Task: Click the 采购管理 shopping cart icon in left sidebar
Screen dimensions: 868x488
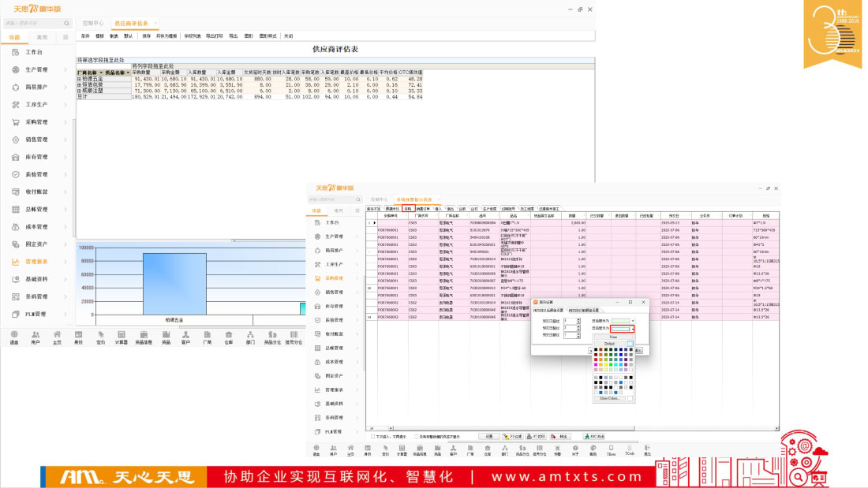Action: pyautogui.click(x=16, y=122)
